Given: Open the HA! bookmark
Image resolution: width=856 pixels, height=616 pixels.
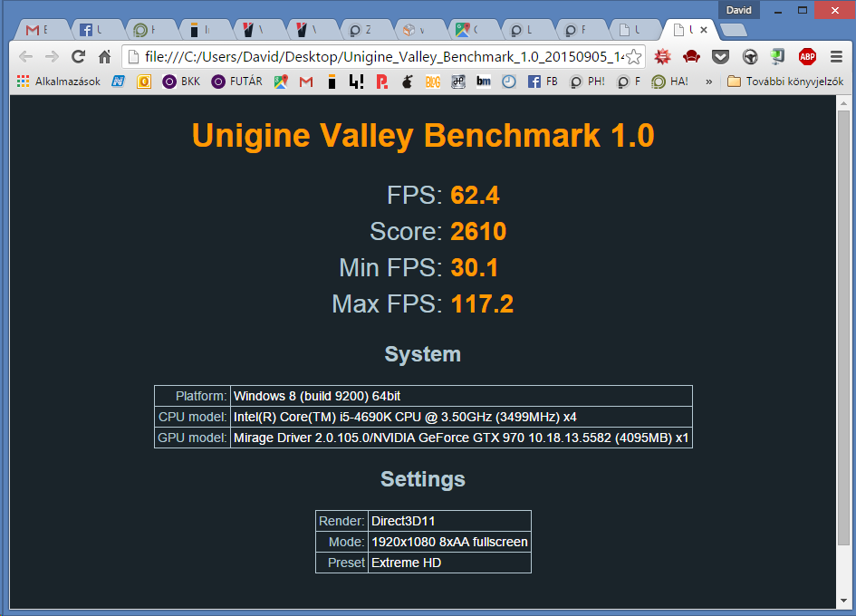Looking at the screenshot, I should pos(669,82).
